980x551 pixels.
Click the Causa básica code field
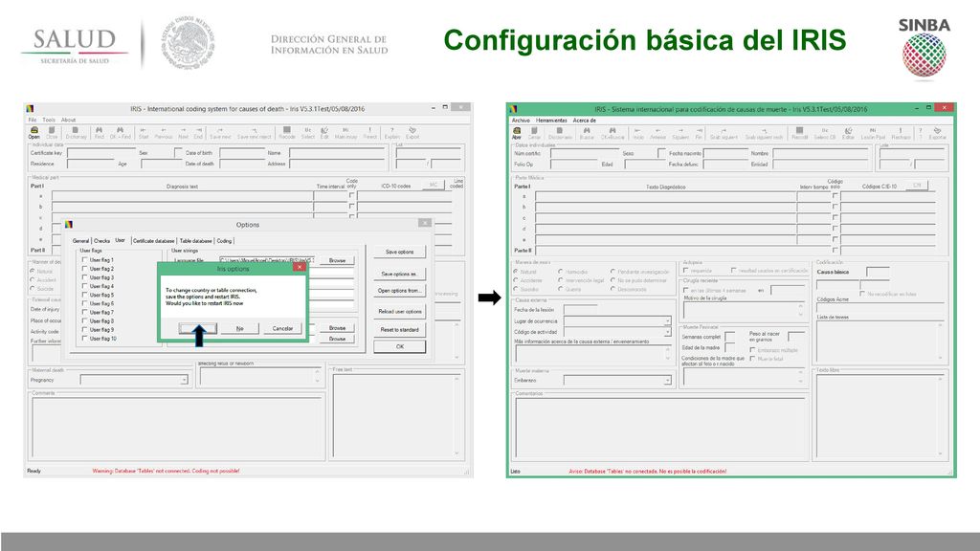(x=878, y=272)
